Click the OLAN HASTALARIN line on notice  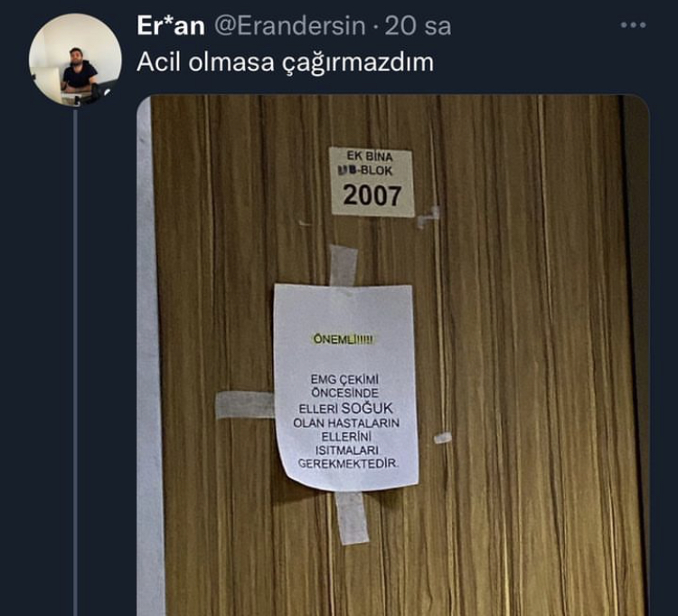346,422
